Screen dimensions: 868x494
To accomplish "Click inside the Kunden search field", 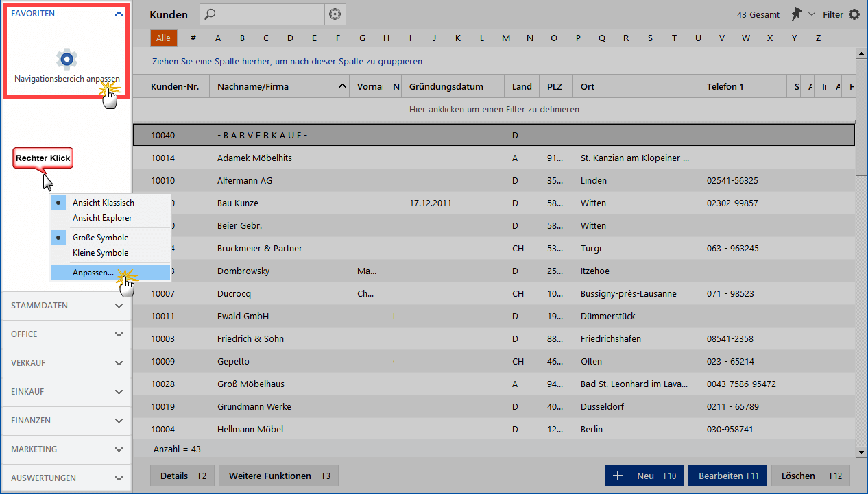I will (x=272, y=14).
